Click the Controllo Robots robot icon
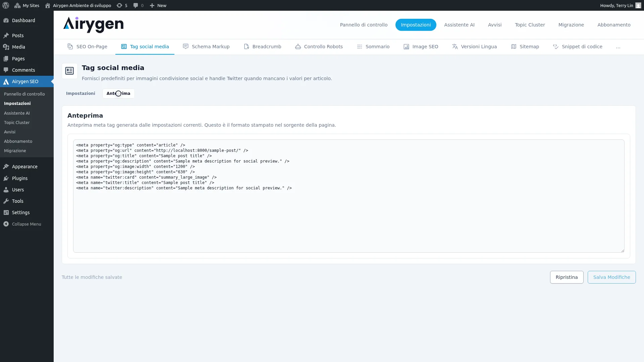 point(298,47)
